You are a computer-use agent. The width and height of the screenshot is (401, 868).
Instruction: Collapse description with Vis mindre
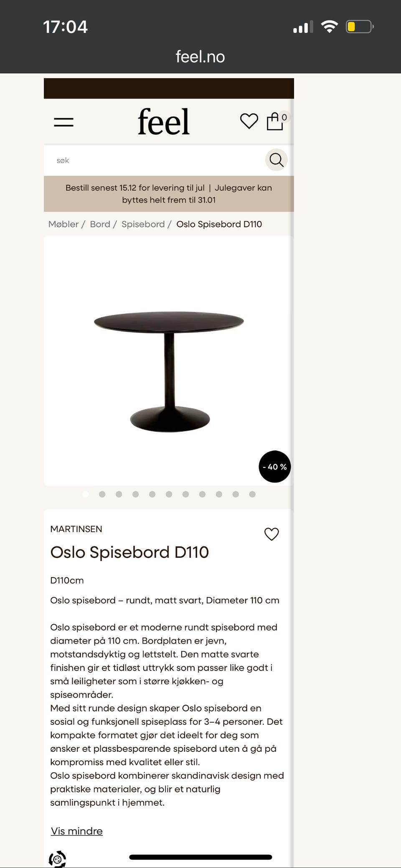76,831
